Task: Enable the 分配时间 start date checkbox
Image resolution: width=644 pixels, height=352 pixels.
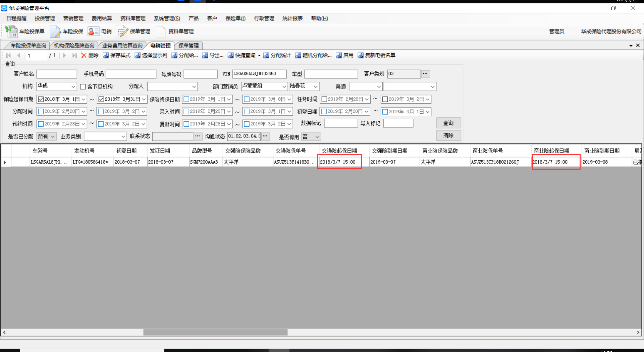Action: (41, 111)
